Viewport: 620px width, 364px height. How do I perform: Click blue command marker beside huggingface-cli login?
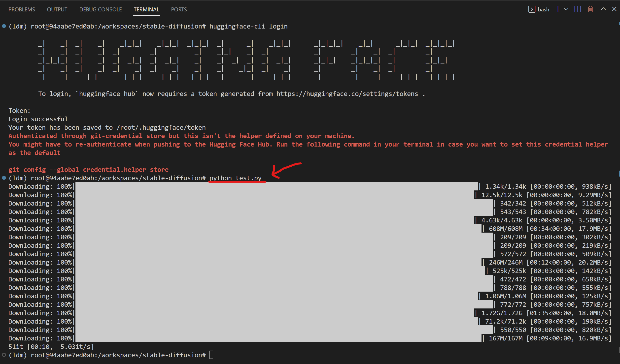(x=4, y=26)
